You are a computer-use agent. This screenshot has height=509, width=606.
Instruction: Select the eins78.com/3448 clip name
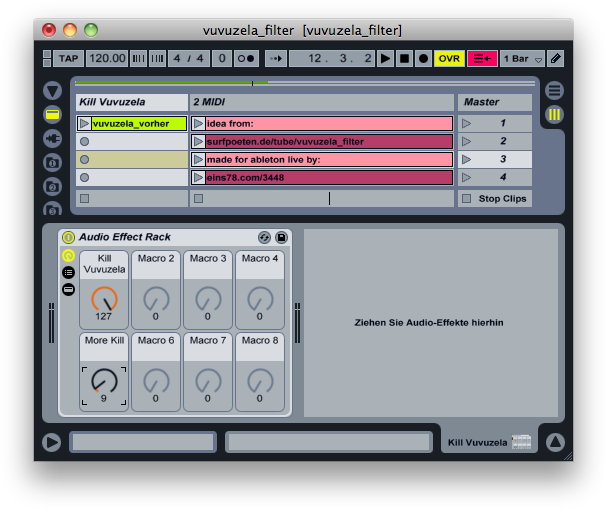point(329,178)
